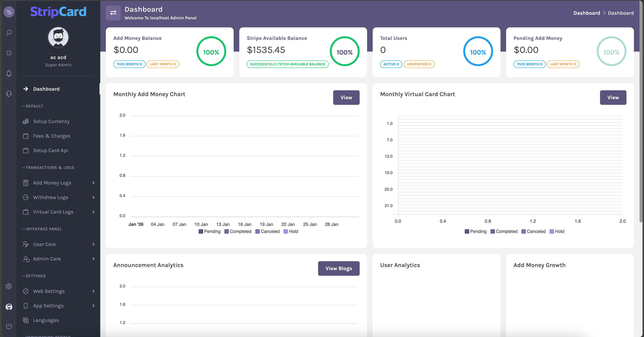Viewport: 644px width, 337px height.
Task: Click the settings gear in left rail
Action: (x=9, y=286)
